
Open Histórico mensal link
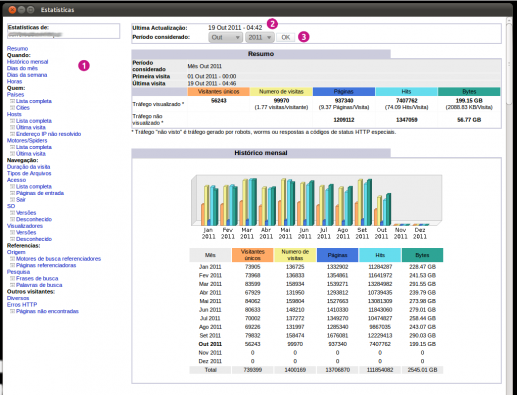27,62
